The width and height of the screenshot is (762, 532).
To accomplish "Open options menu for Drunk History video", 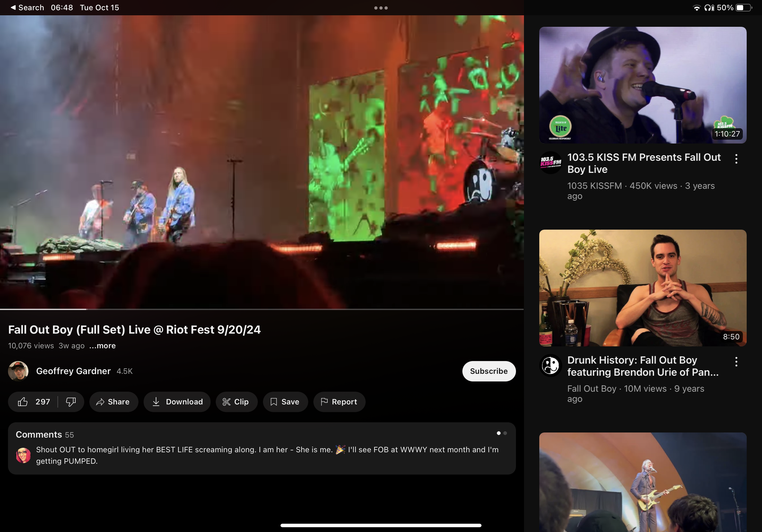I will [736, 361].
